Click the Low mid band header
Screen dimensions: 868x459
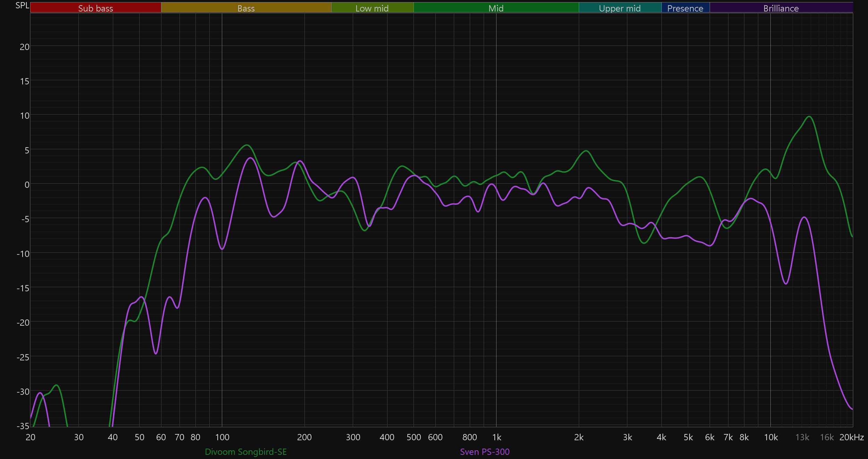372,8
